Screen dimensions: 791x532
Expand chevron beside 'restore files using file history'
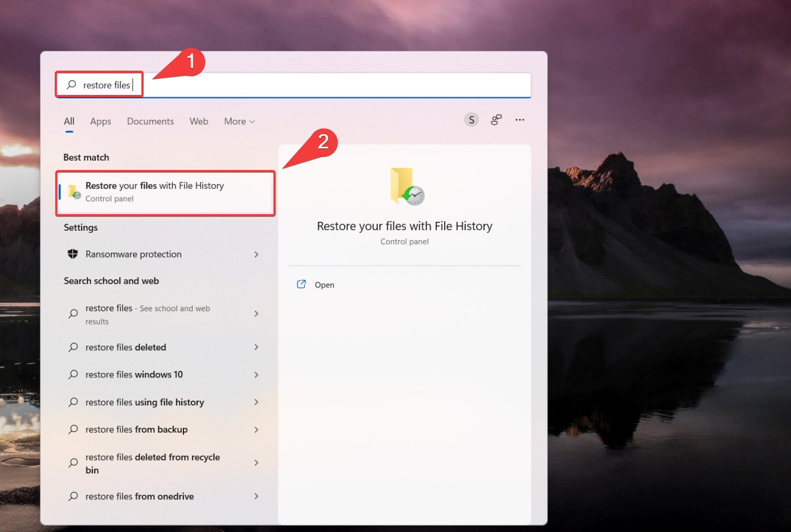pyautogui.click(x=256, y=402)
